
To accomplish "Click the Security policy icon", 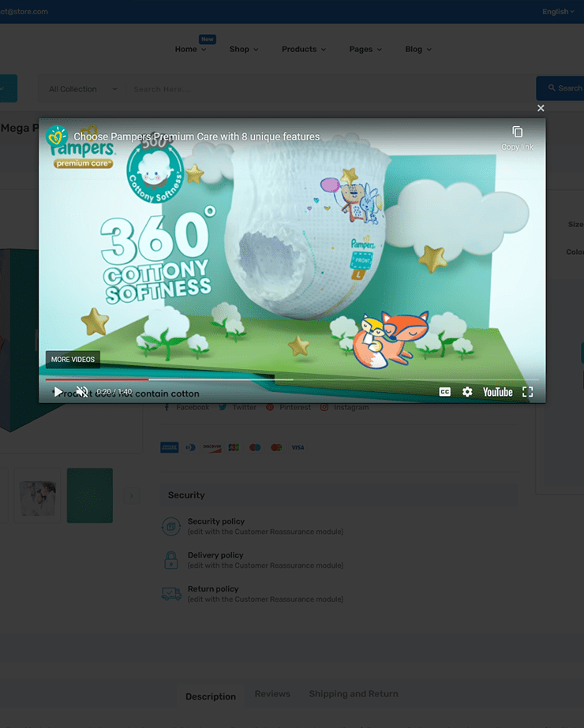I will (171, 527).
